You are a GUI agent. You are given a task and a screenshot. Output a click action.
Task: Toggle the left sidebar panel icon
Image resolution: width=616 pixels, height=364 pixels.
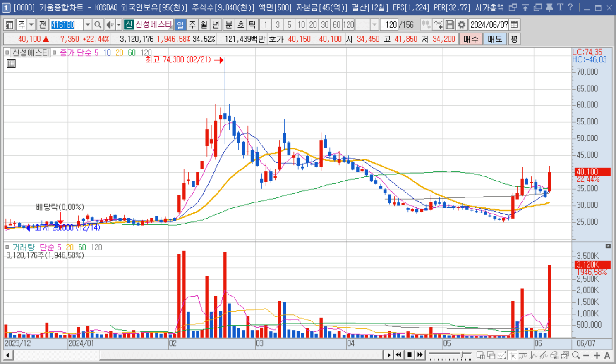(x=9, y=25)
